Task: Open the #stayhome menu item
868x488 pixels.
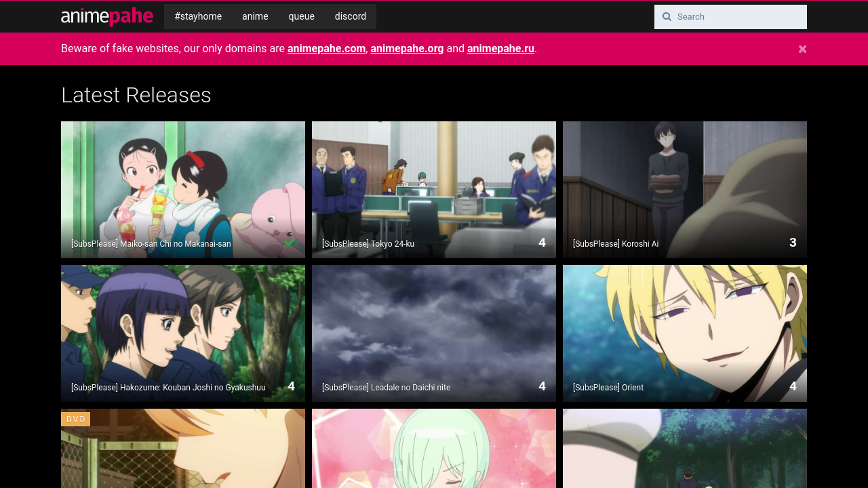Action: click(198, 16)
